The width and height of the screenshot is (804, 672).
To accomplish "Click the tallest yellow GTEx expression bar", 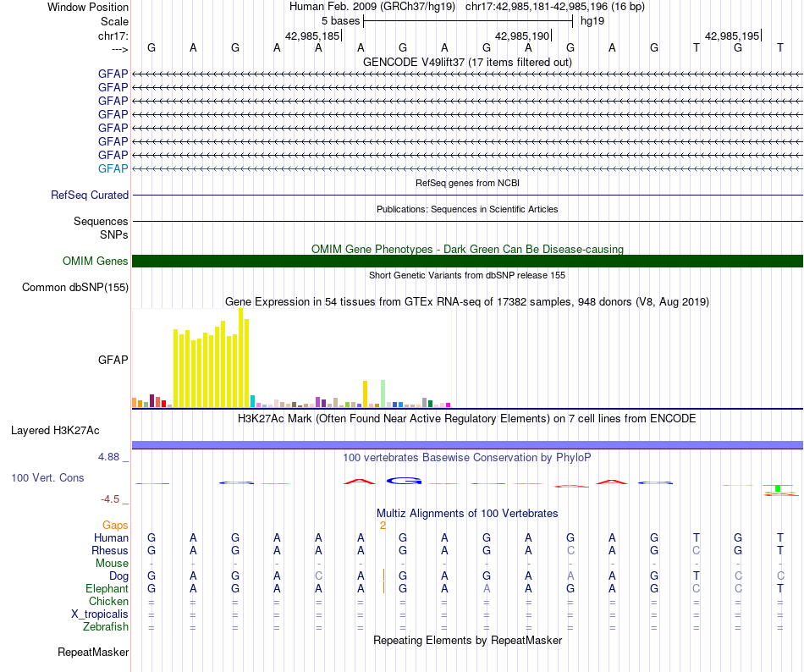I will (x=240, y=358).
